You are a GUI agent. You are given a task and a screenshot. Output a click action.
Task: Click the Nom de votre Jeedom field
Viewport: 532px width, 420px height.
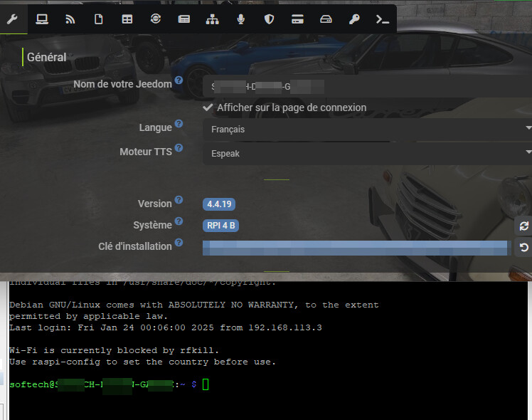(x=367, y=87)
